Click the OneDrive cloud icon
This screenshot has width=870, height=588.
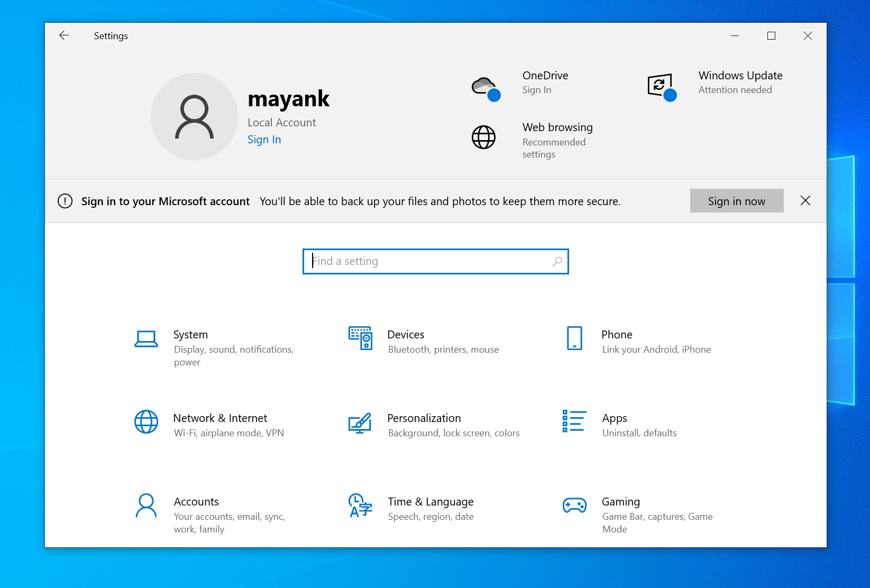click(483, 85)
